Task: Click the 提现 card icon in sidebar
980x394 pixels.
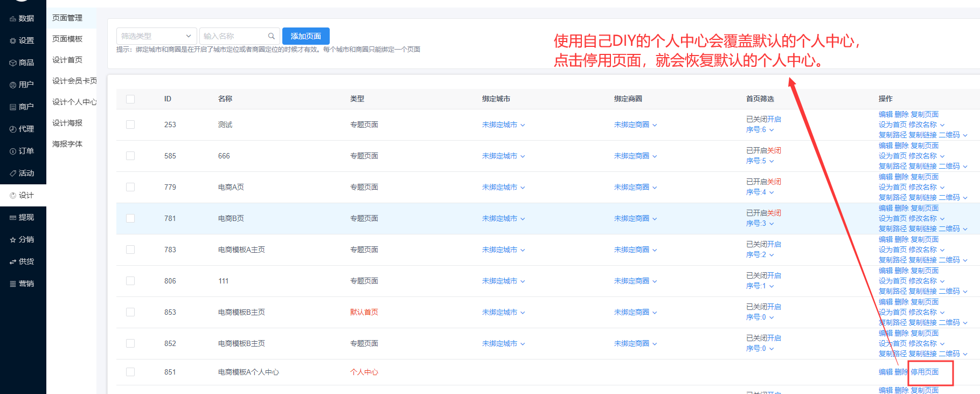Action: coord(12,218)
